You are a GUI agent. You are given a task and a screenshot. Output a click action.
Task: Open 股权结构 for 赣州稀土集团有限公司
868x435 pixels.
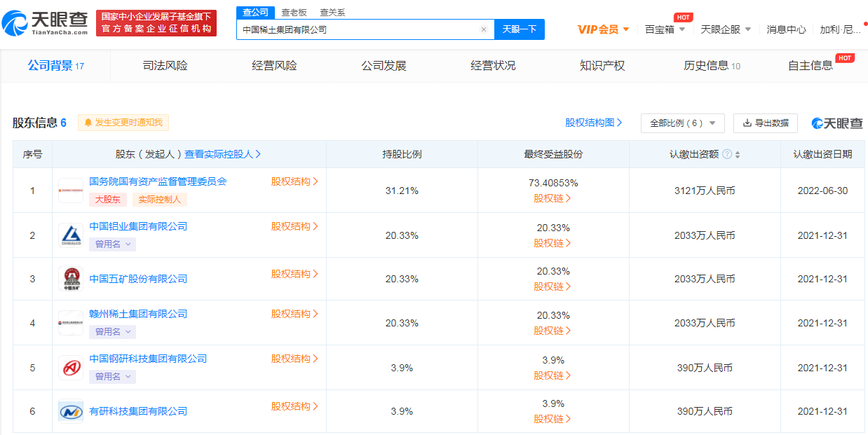click(295, 314)
